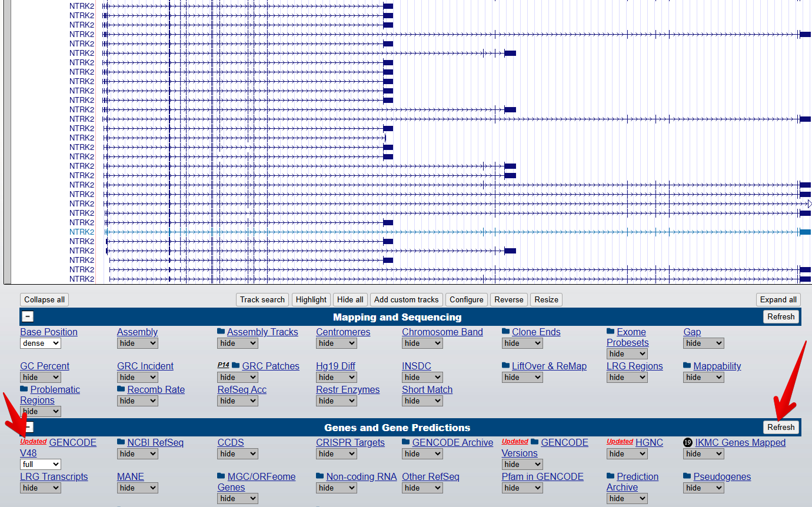Collapse the Mapping and Sequencing section
This screenshot has width=812, height=507.
coord(28,317)
